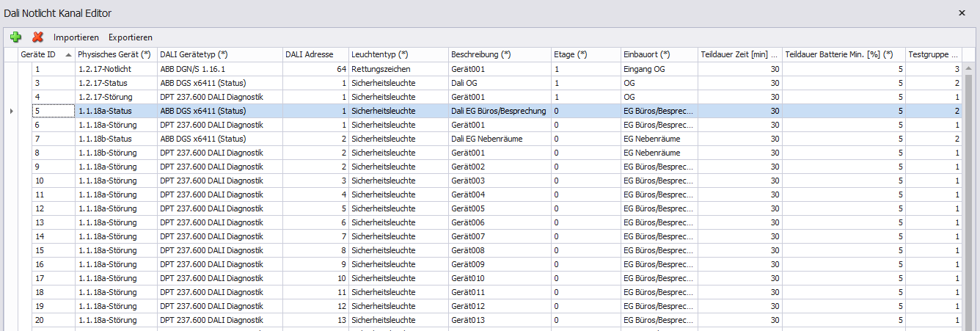Open the Exportieren menu item
The image size is (980, 331).
point(131,37)
